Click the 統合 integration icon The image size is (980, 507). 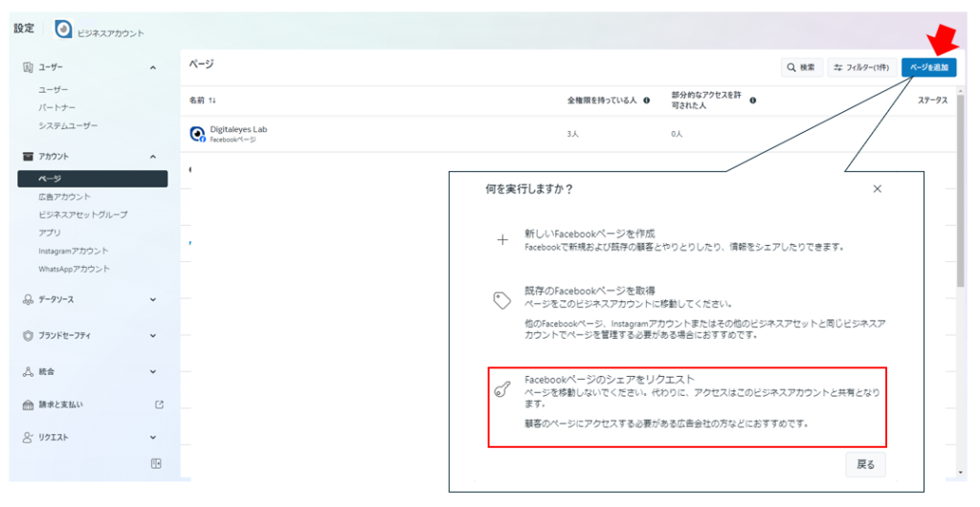(28, 372)
